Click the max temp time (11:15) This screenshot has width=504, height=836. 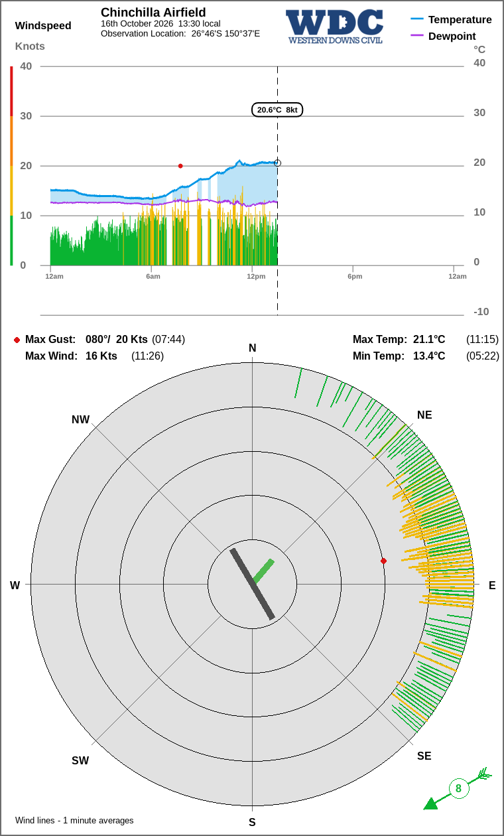[482, 340]
